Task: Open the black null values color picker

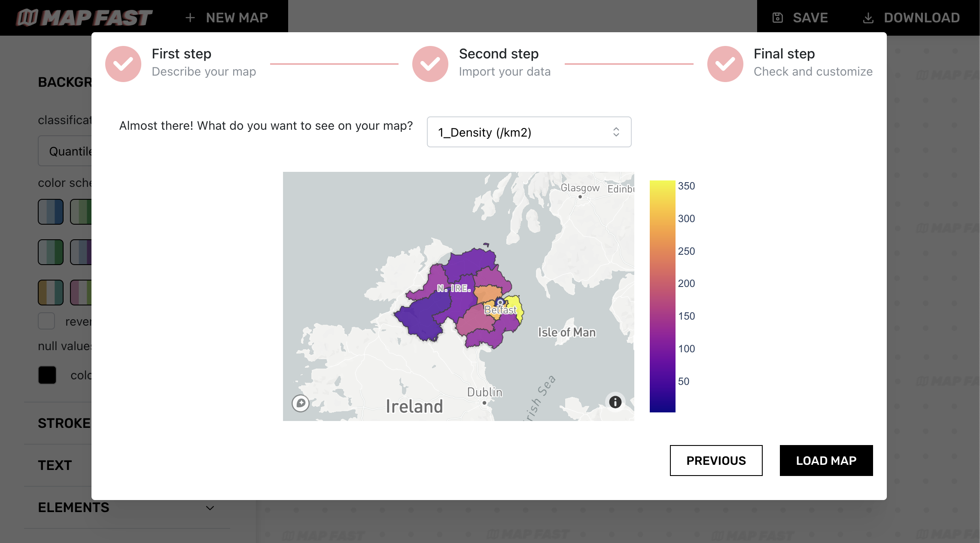Action: 47,375
